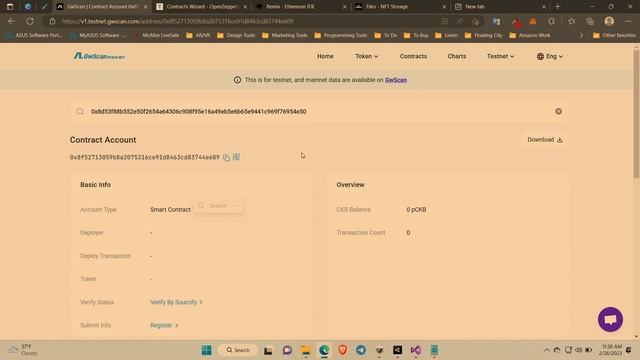Open the weather widget on the taskbar
The height and width of the screenshot is (360, 640).
coord(24,350)
